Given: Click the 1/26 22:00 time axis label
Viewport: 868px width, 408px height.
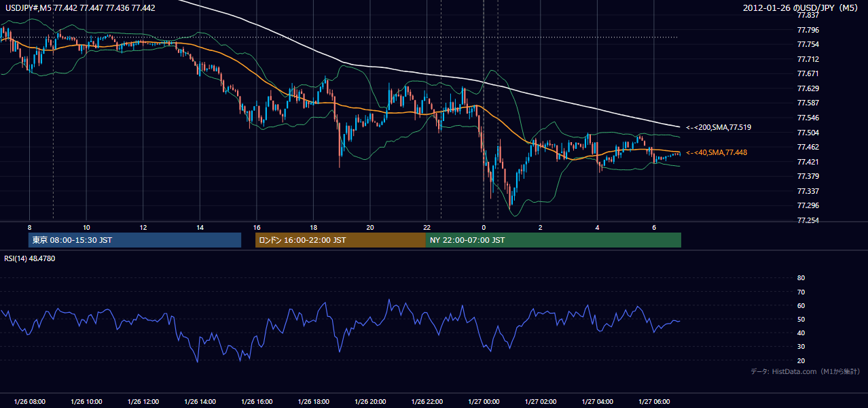Looking at the screenshot, I should click(x=427, y=402).
